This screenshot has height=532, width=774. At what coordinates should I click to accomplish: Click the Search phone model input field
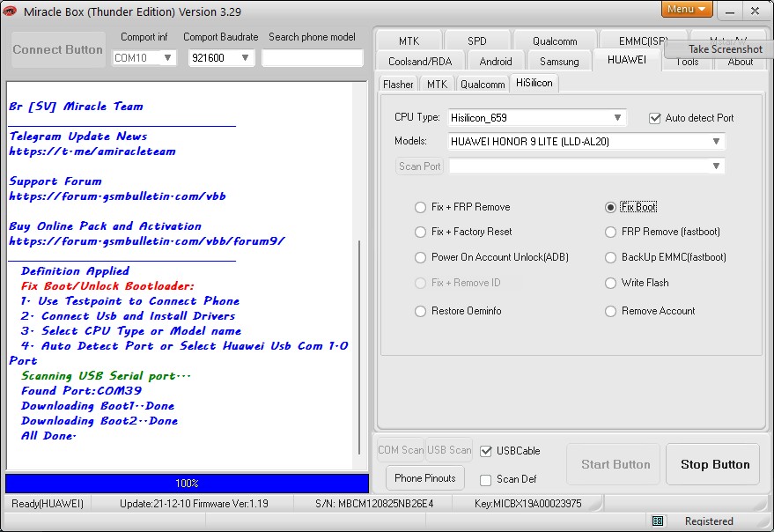click(x=312, y=58)
